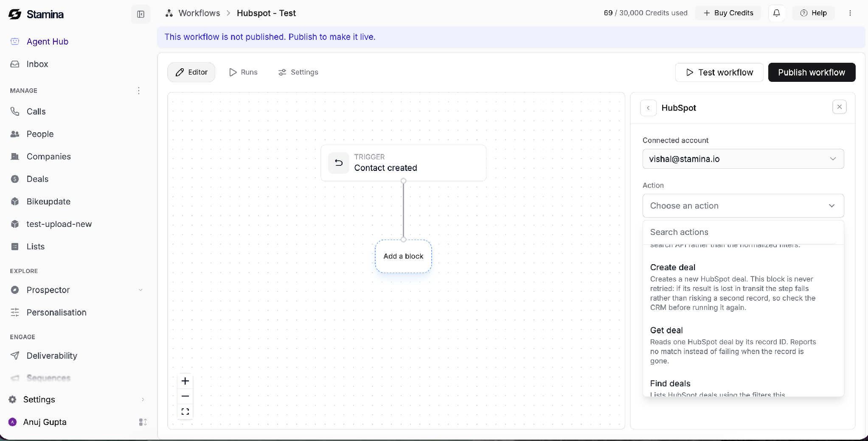Open People page

(x=40, y=134)
